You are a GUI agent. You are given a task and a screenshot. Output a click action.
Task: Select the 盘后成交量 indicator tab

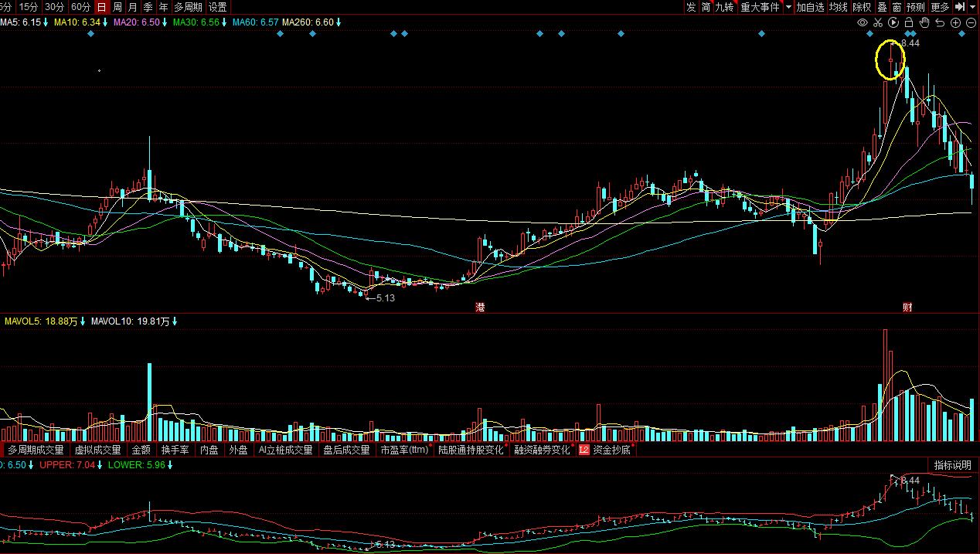point(347,450)
